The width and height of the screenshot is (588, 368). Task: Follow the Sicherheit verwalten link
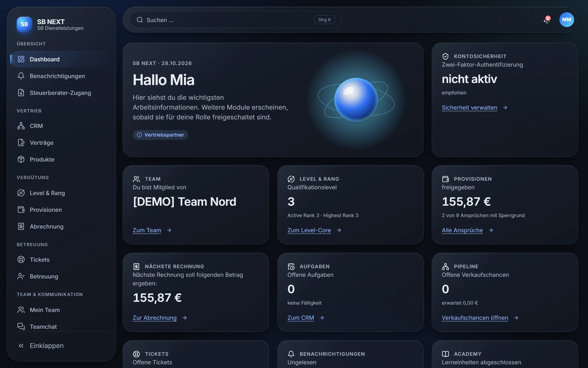point(475,107)
